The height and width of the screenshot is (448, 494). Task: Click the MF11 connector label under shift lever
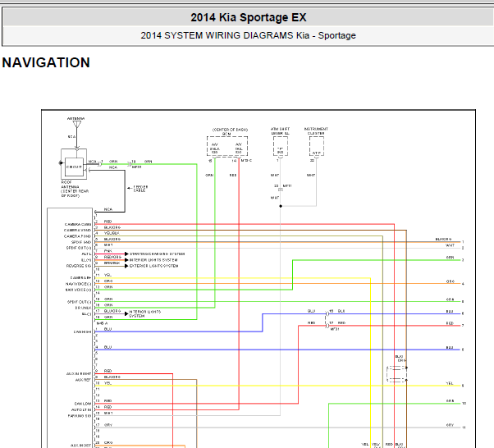click(x=287, y=186)
